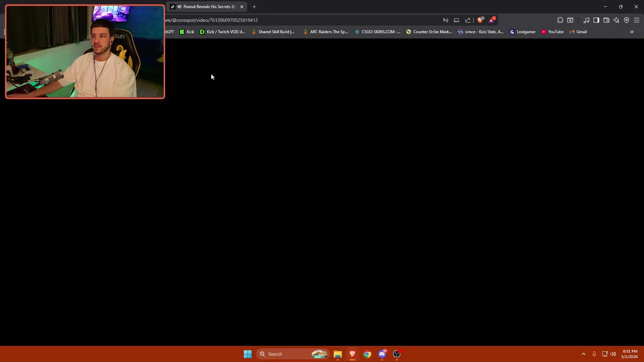Expand the hidden bookmarks chevron
The image size is (644, 362).
[631, 32]
